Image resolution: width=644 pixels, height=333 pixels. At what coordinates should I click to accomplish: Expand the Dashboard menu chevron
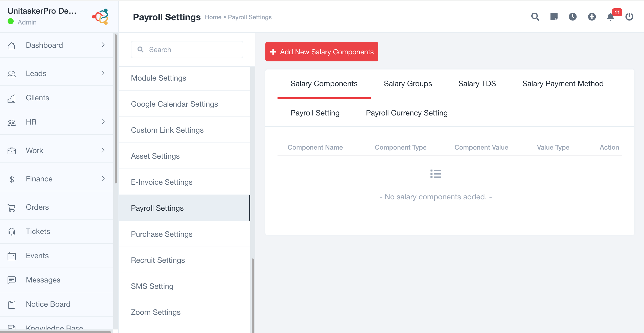click(103, 45)
